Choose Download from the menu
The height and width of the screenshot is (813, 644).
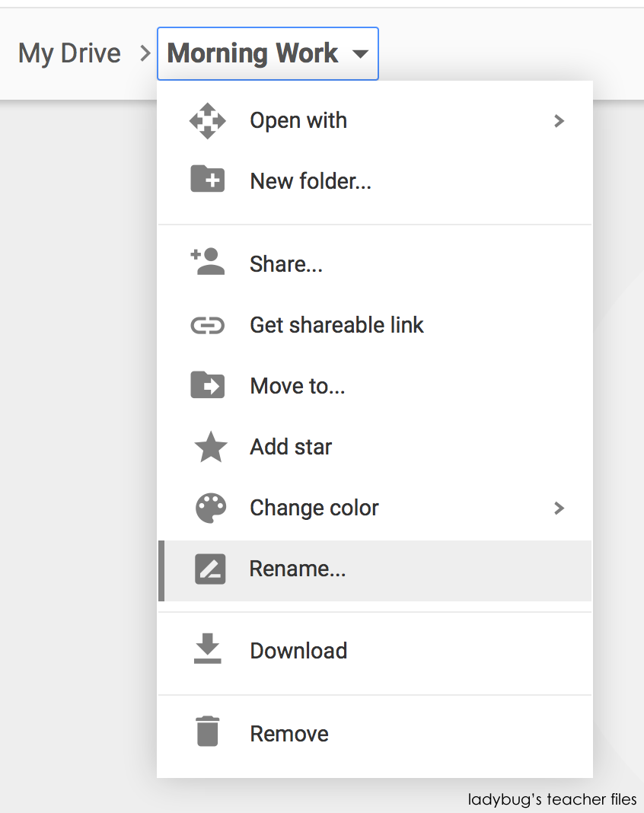(298, 651)
